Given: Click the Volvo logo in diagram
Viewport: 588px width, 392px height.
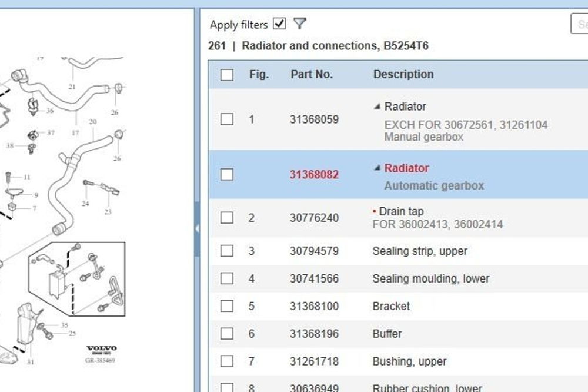Looking at the screenshot, I should (x=102, y=349).
